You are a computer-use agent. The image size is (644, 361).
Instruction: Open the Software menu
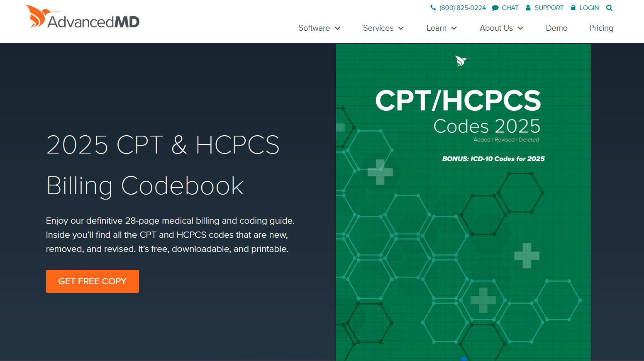(314, 28)
